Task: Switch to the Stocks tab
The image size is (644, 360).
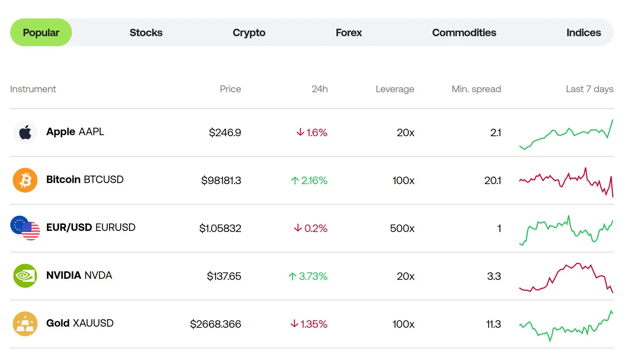Action: point(146,33)
